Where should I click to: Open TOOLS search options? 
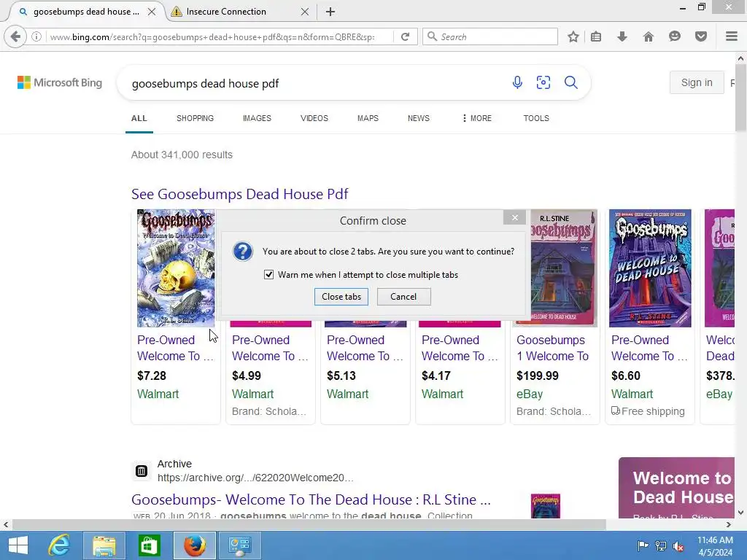(536, 118)
